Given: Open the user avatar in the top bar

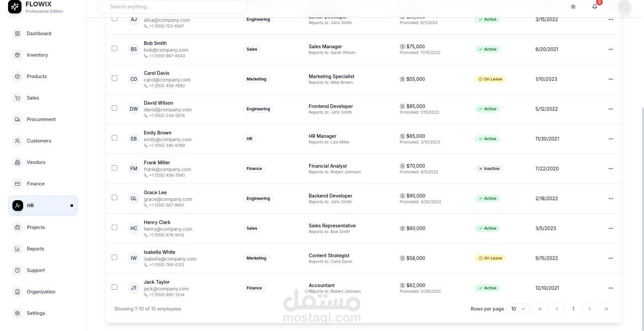Looking at the screenshot, I should pyautogui.click(x=624, y=7).
